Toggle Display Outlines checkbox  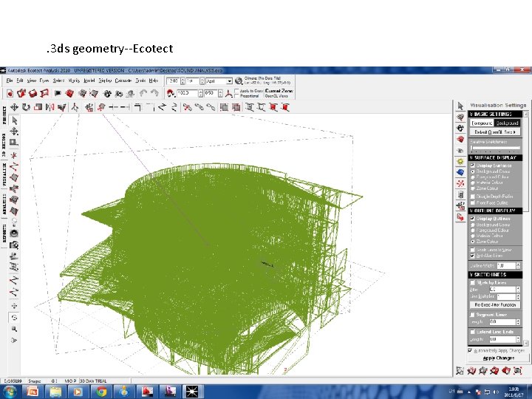coord(472,219)
